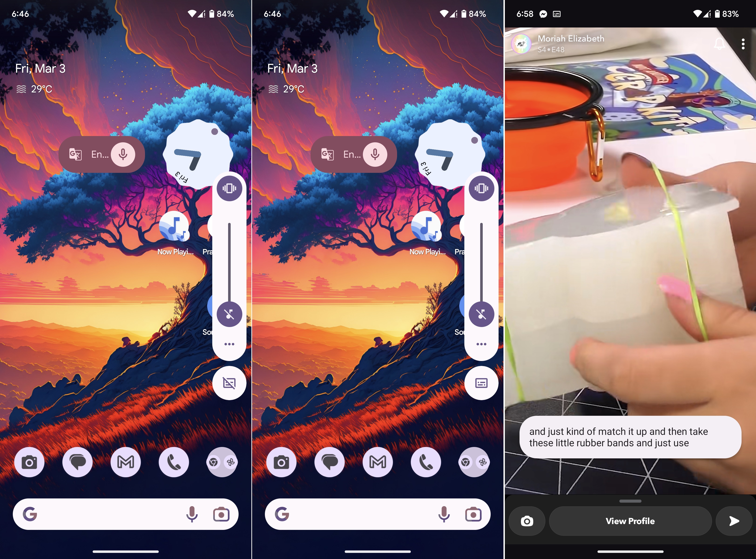Tap the microphone icon on translate bar

click(121, 154)
